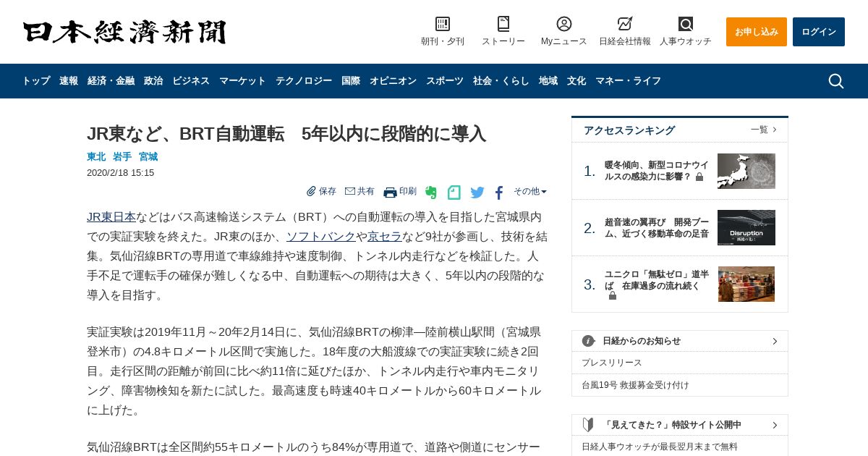The height and width of the screenshot is (456, 868).
Task: Go to the トップ navigation item
Action: pos(35,81)
